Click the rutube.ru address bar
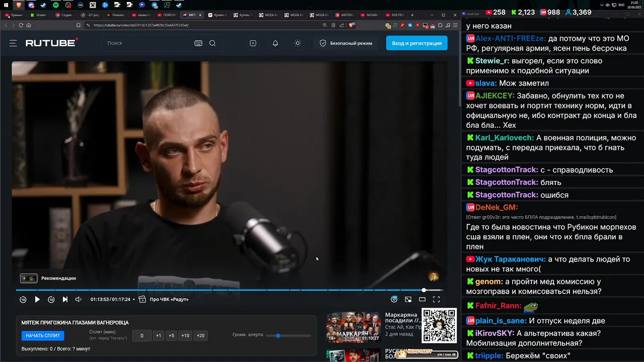The image size is (644, 362). pyautogui.click(x=201, y=25)
